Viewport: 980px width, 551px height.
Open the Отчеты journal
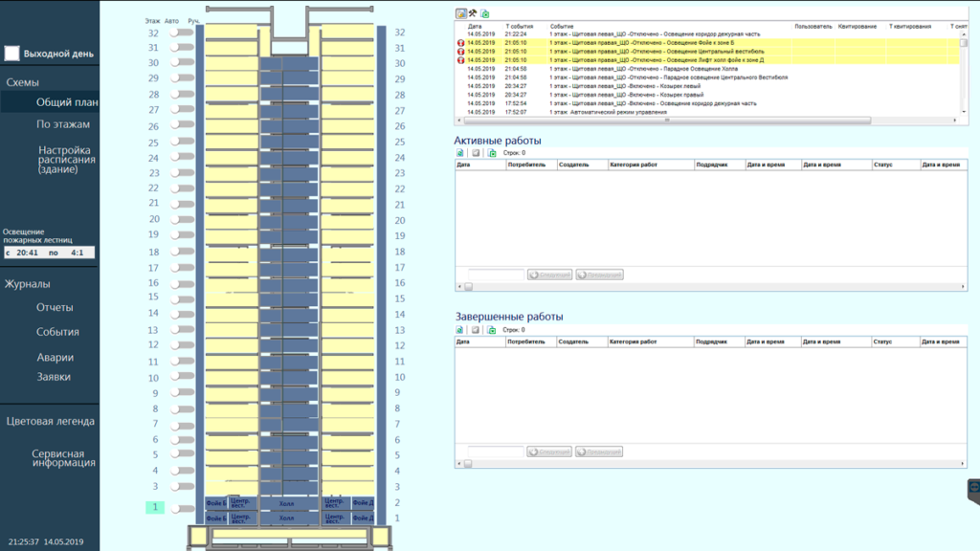click(55, 308)
